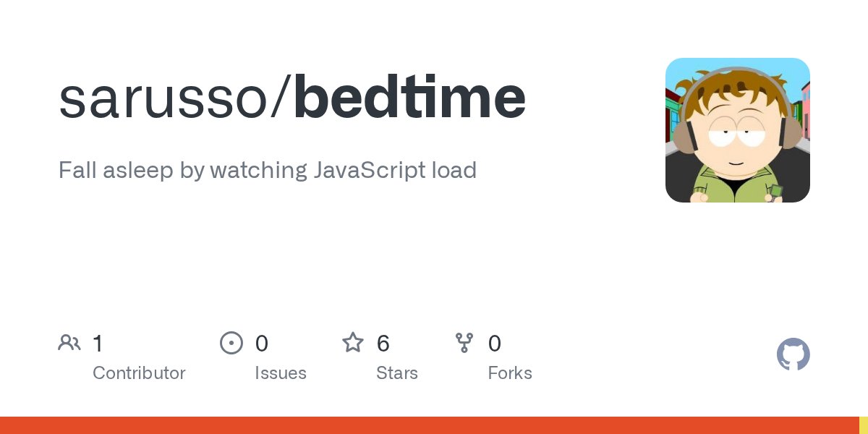Click the Stars star icon
The height and width of the screenshot is (434, 868).
(x=352, y=342)
